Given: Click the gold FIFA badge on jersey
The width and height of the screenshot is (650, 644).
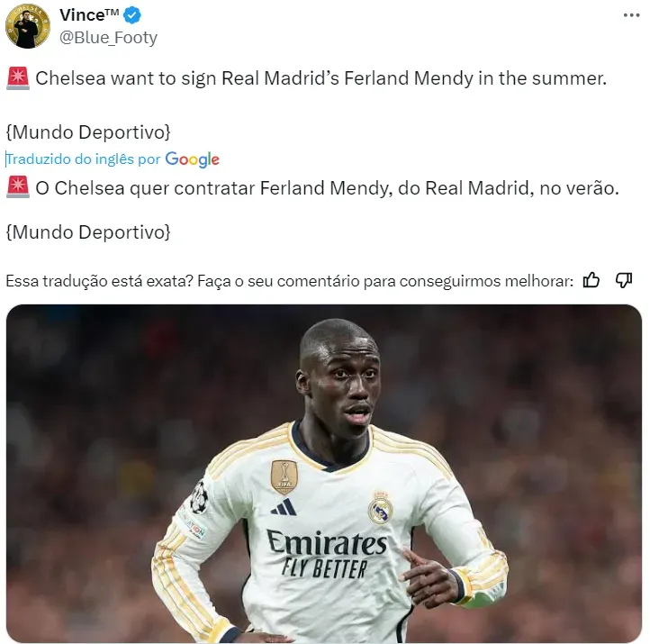Looking at the screenshot, I should pos(284,476).
